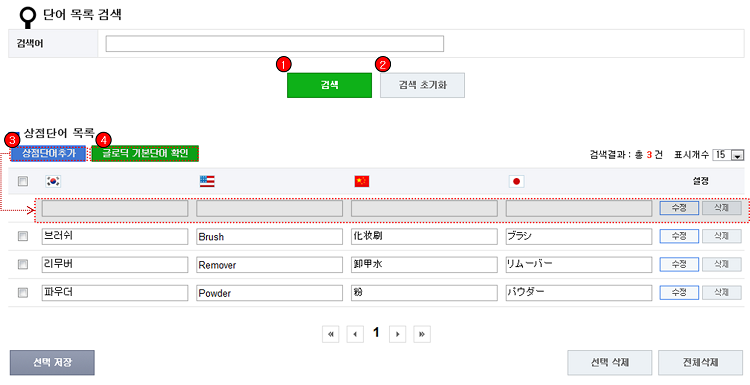This screenshot has width=750, height=385.
Task: Click the Chinese field containing 卸甲水
Action: (x=424, y=265)
